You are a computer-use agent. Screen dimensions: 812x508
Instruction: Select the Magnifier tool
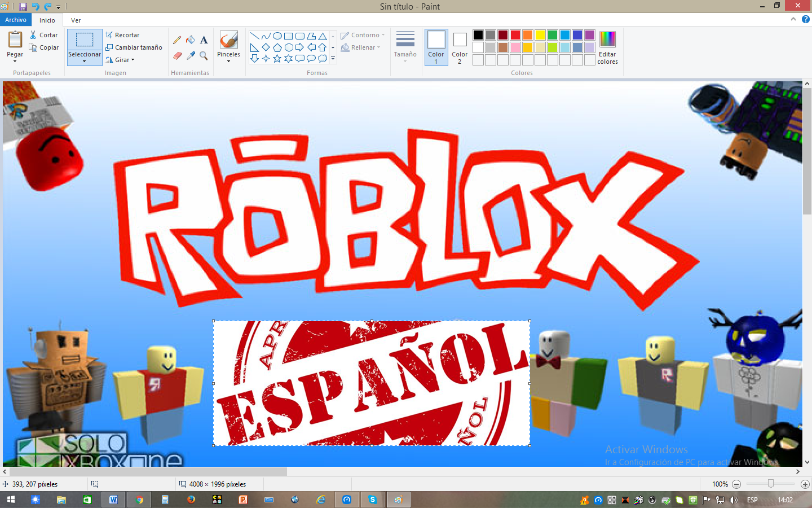(204, 55)
